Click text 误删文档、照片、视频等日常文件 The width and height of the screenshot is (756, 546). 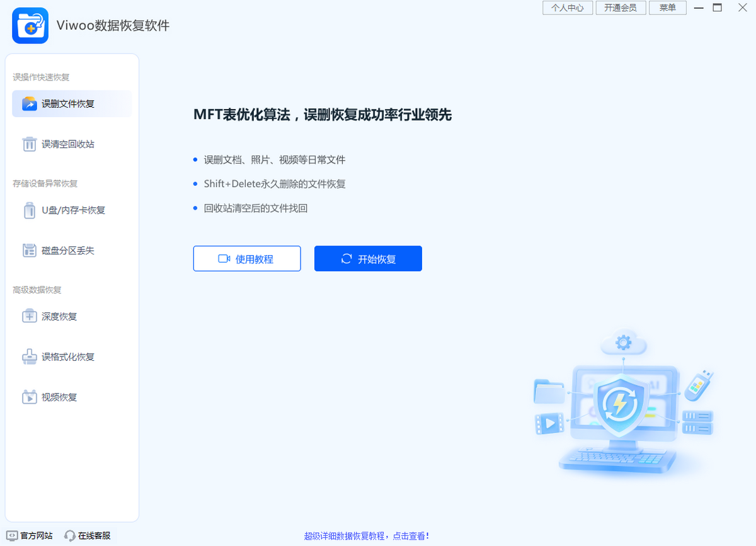pos(274,160)
